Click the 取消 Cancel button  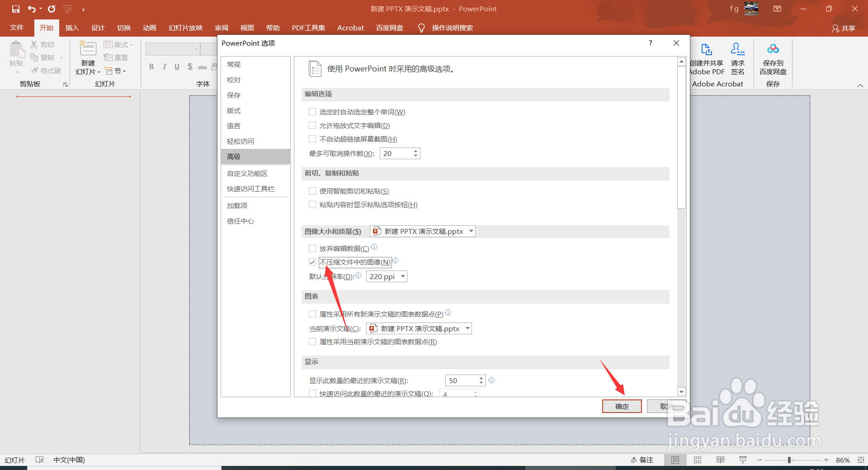(x=666, y=406)
